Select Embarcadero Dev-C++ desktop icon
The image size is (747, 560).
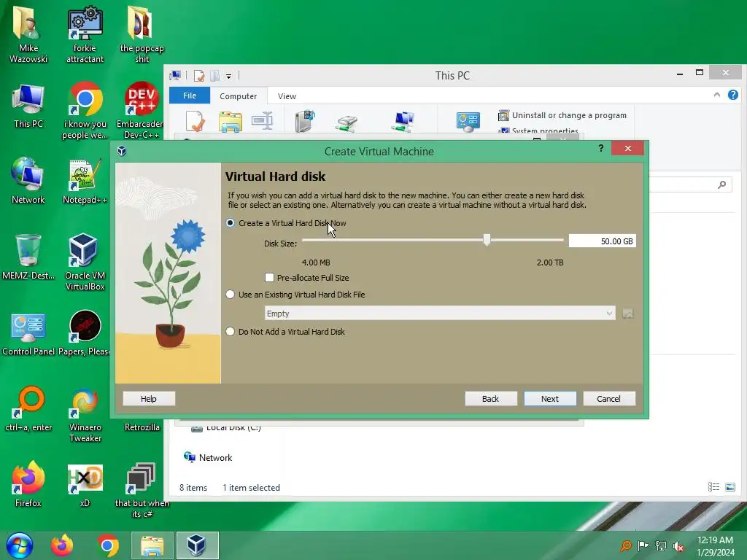(142, 111)
